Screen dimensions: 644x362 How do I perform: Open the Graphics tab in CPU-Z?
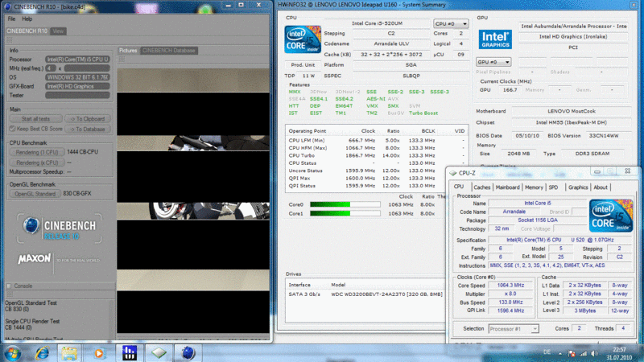[578, 187]
